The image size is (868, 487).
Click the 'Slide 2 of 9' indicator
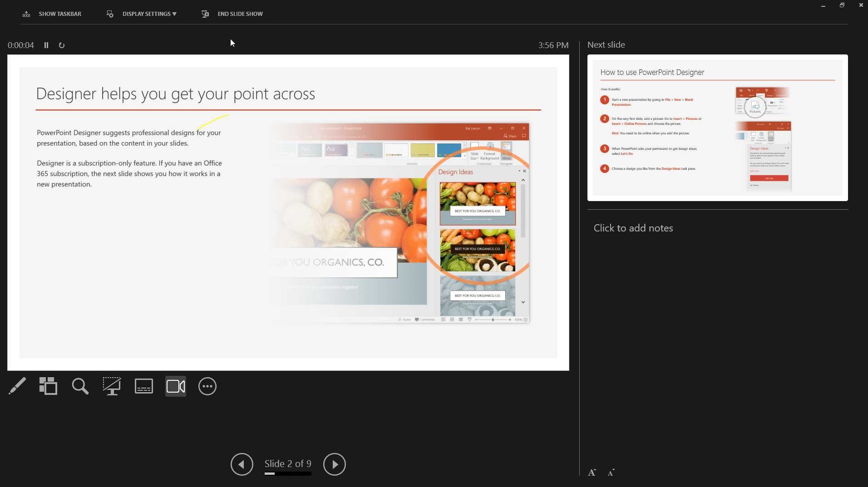tap(288, 463)
